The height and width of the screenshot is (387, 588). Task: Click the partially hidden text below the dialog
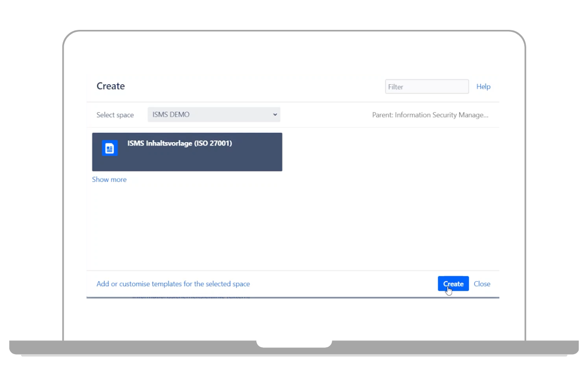click(191, 296)
